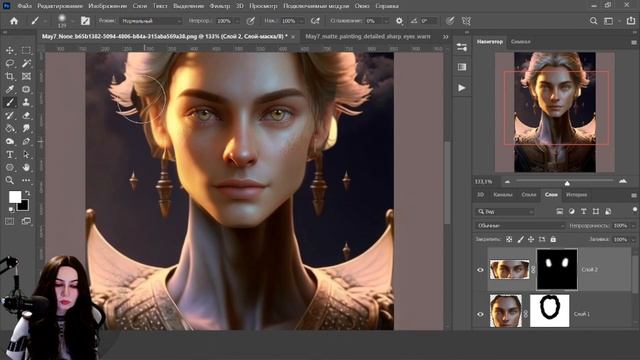
Task: Select the Hand tool
Action: (26, 168)
